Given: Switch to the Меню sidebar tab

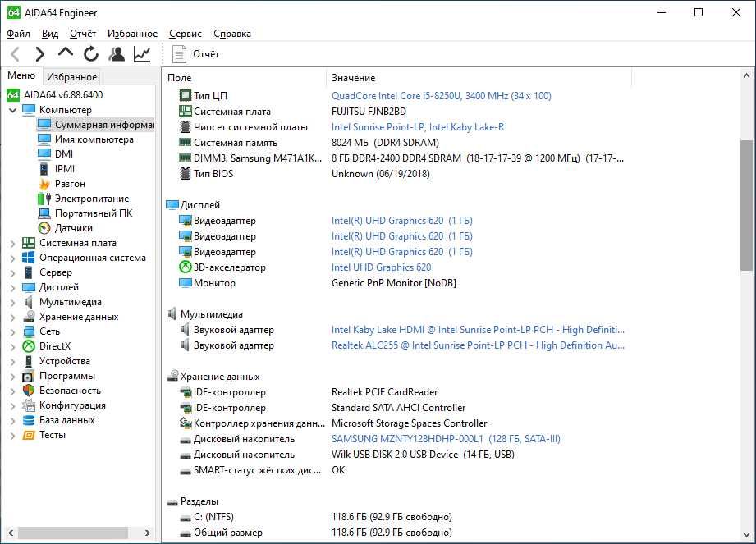Looking at the screenshot, I should pos(21,75).
